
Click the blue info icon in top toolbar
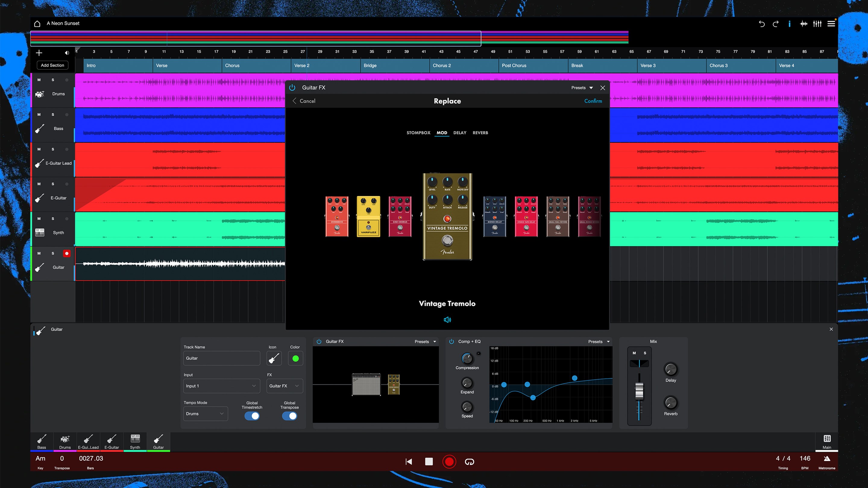click(x=789, y=23)
